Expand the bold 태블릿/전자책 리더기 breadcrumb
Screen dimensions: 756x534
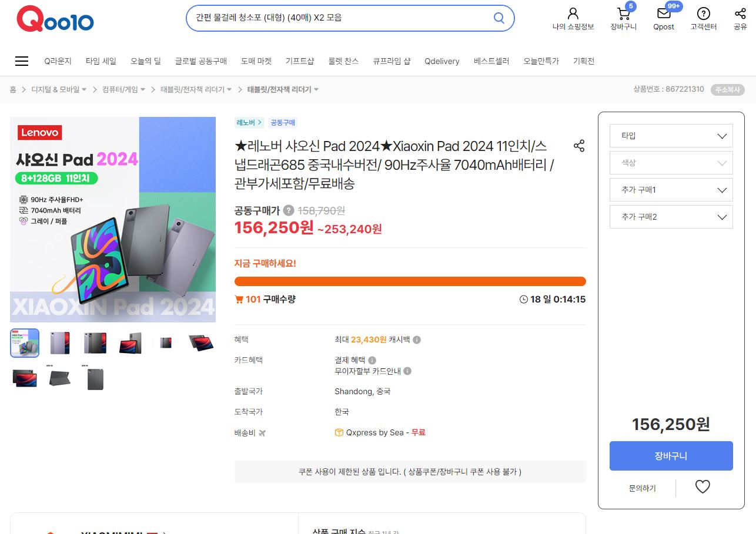pyautogui.click(x=316, y=89)
